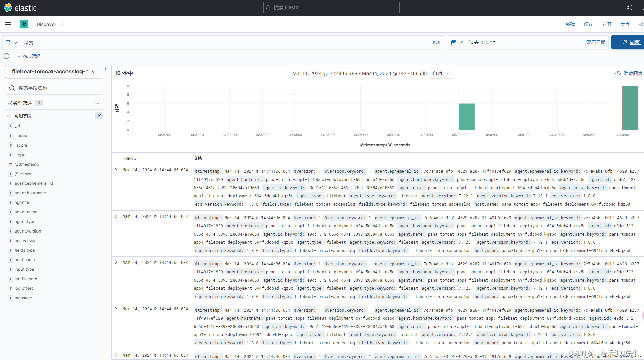Select the agent.hostname field
This screenshot has width=644, height=360.
point(30,193)
